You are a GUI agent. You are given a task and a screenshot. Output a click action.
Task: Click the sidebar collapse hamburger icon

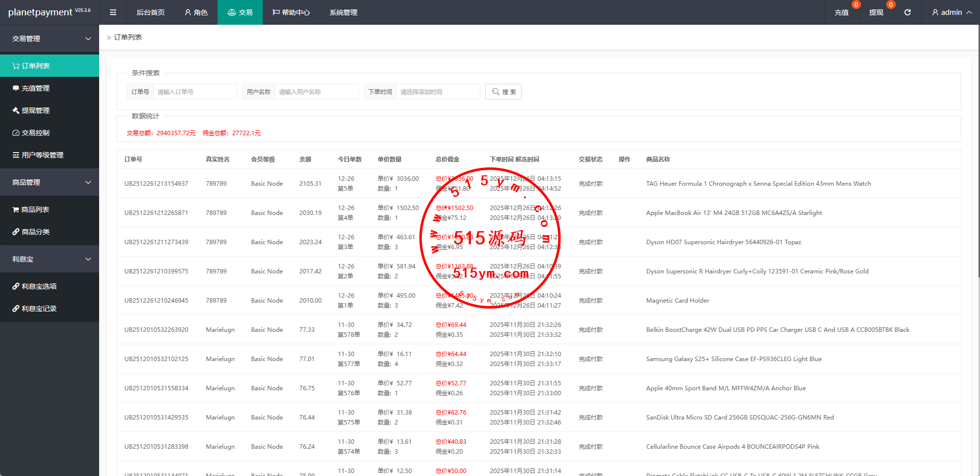113,12
